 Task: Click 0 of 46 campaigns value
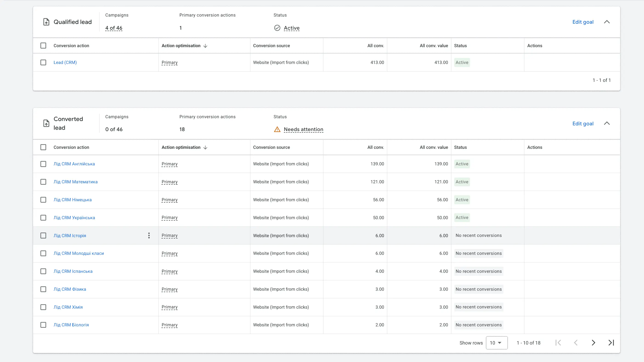(114, 129)
